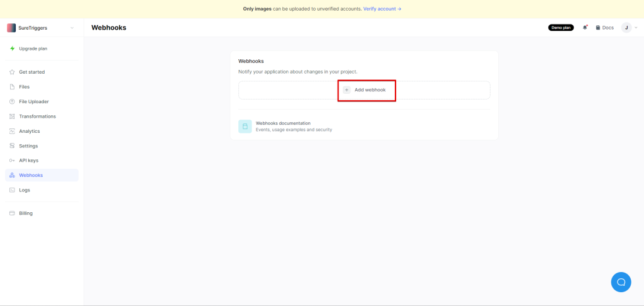
Task: Navigate to the Logs page
Action: pos(24,190)
